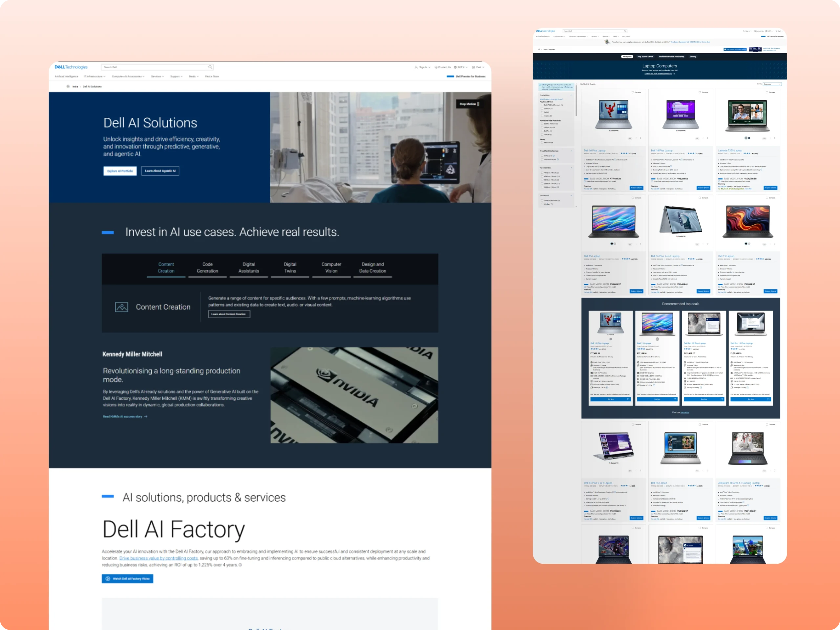840x630 pixels.
Task: Click the search magnifier icon in the AI Solutions page header
Action: (210, 67)
